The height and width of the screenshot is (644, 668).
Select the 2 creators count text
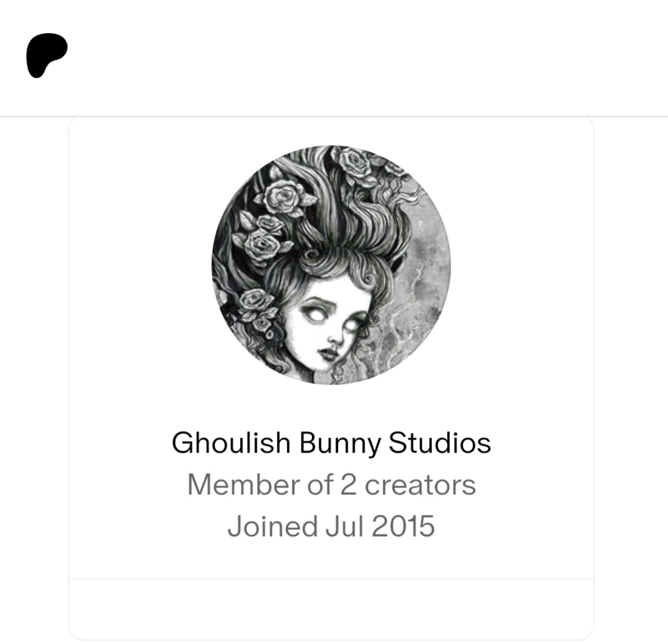coord(408,484)
